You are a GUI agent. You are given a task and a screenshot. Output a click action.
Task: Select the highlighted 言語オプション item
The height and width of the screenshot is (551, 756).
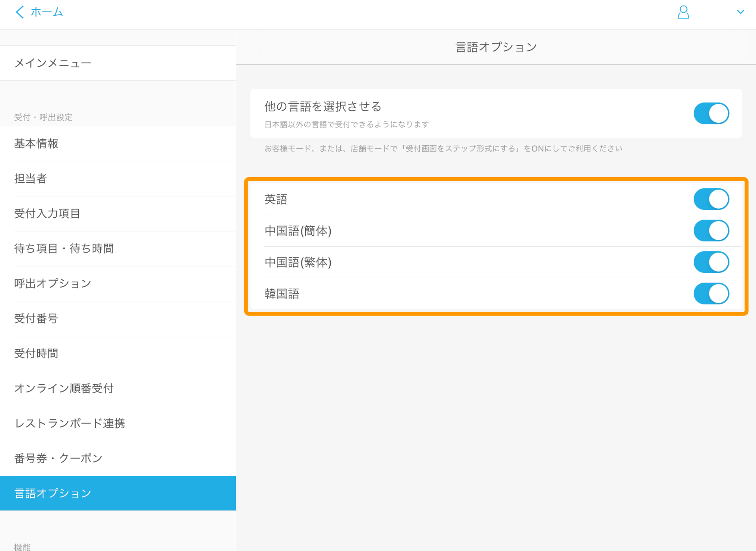tap(118, 493)
